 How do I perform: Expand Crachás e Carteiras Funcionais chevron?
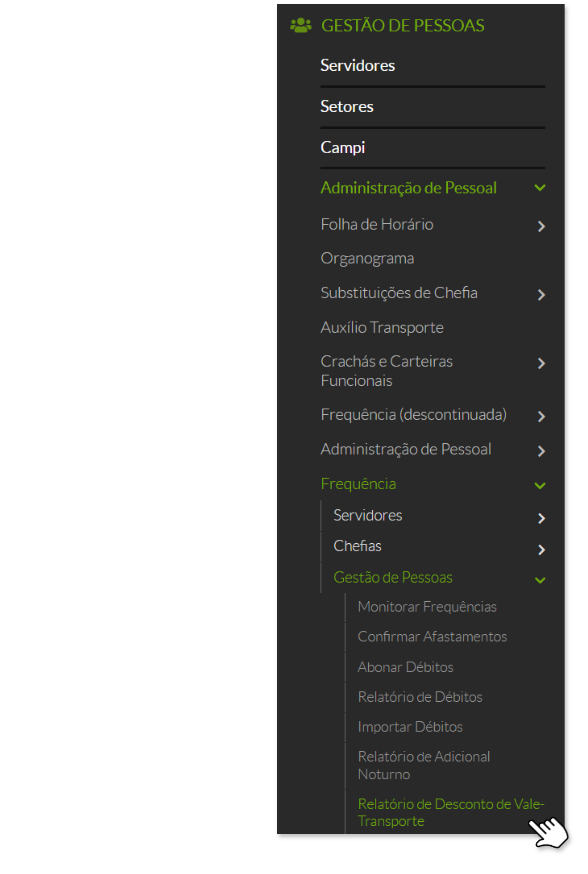[x=541, y=363]
